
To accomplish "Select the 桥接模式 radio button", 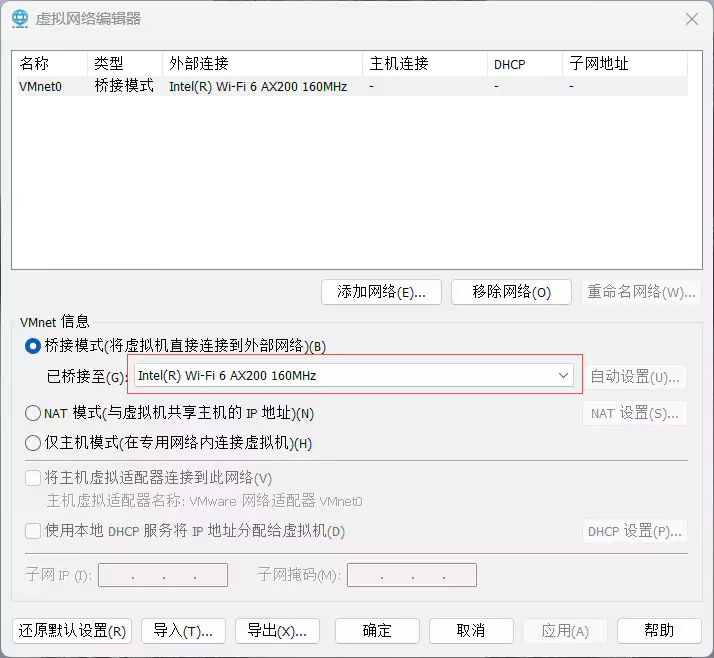I will 33,346.
